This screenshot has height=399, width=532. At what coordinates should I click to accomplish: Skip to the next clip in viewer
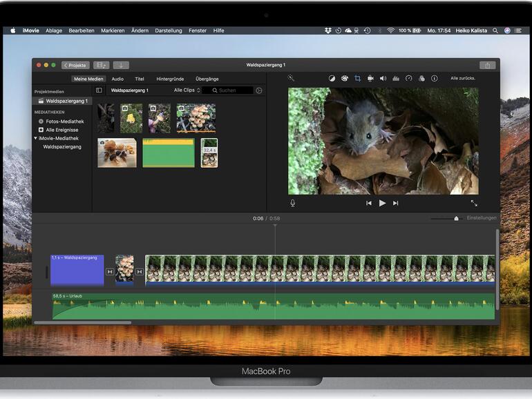396,203
